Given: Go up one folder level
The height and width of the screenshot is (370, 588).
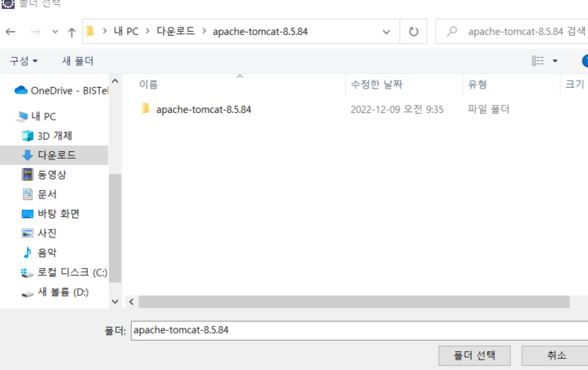Looking at the screenshot, I should click(71, 33).
